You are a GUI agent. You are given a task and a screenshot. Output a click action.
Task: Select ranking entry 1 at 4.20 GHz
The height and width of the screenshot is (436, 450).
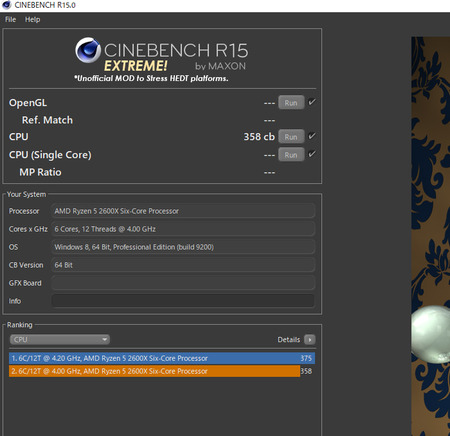tap(162, 358)
